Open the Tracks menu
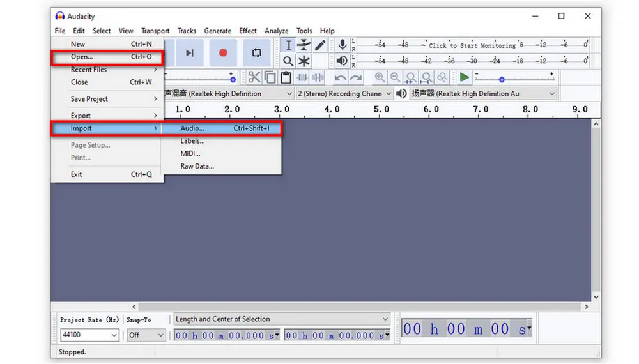Viewport: 639px width, 364px height. click(x=187, y=31)
